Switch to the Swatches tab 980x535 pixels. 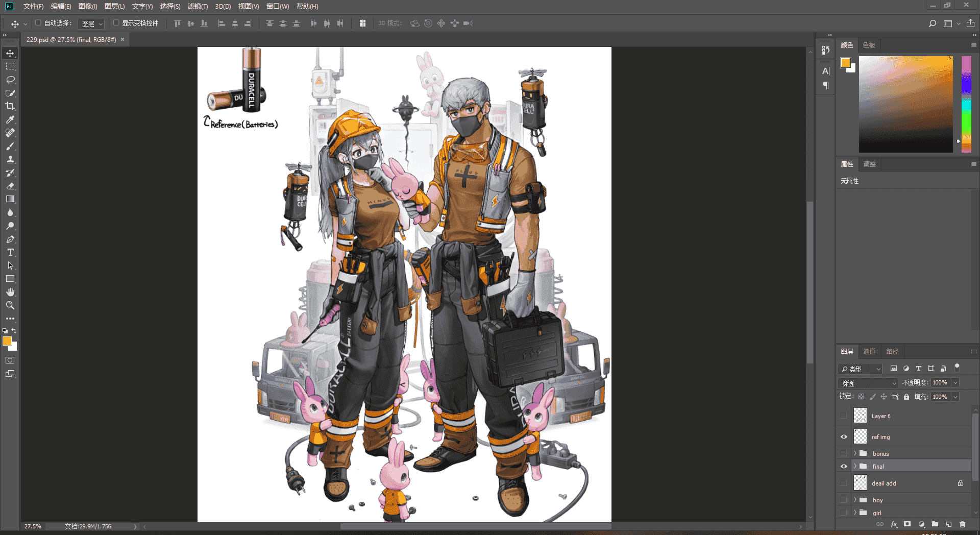click(869, 45)
